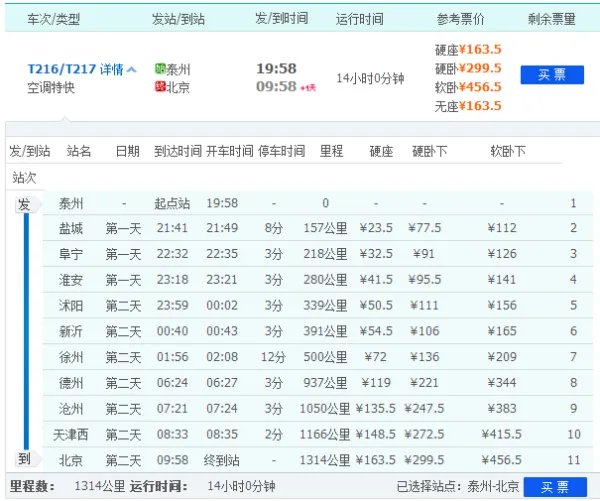Click the bottom 买票 button beside 泰州-北京
This screenshot has height=501, width=600.
(x=555, y=487)
